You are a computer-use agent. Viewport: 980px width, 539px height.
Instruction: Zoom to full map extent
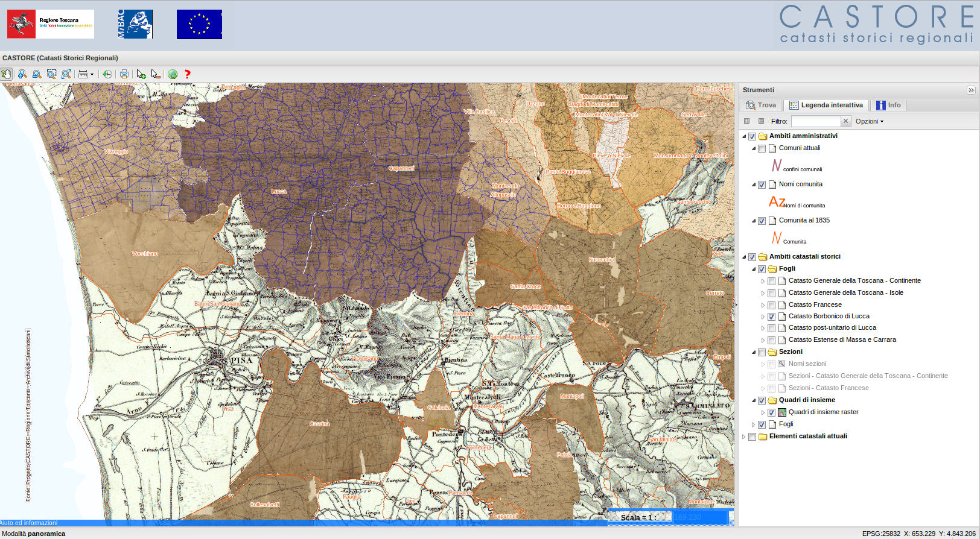66,74
